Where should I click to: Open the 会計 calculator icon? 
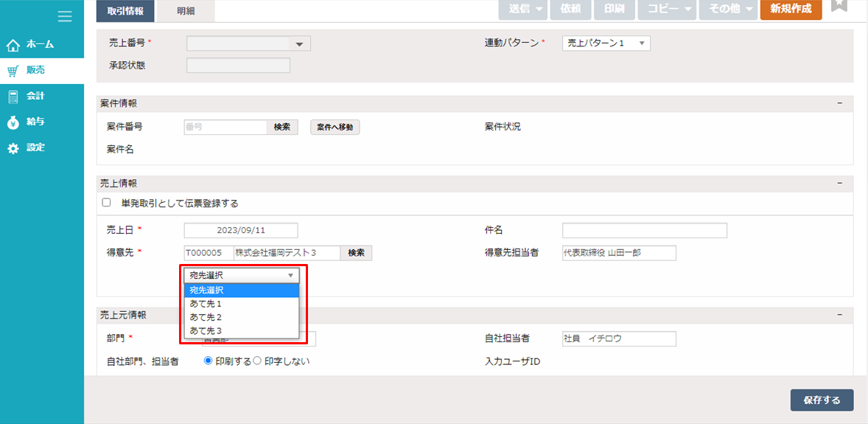pyautogui.click(x=13, y=97)
